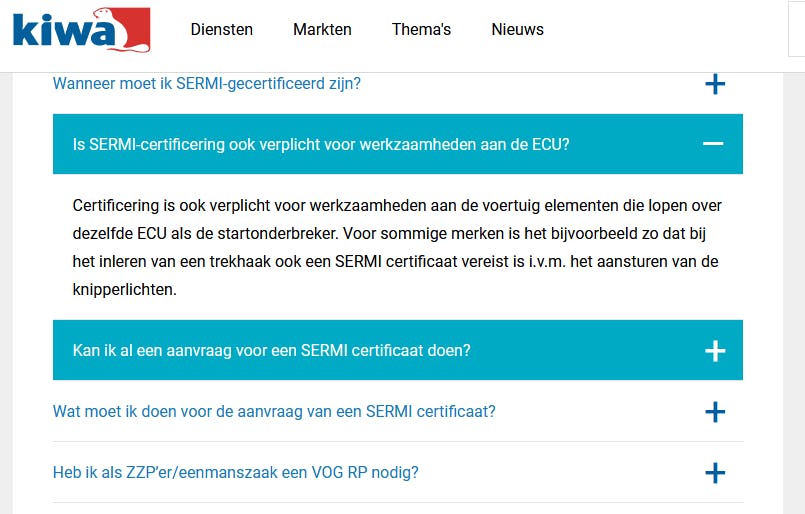The height and width of the screenshot is (514, 805).
Task: Click the Kiwa logo
Action: [x=80, y=30]
